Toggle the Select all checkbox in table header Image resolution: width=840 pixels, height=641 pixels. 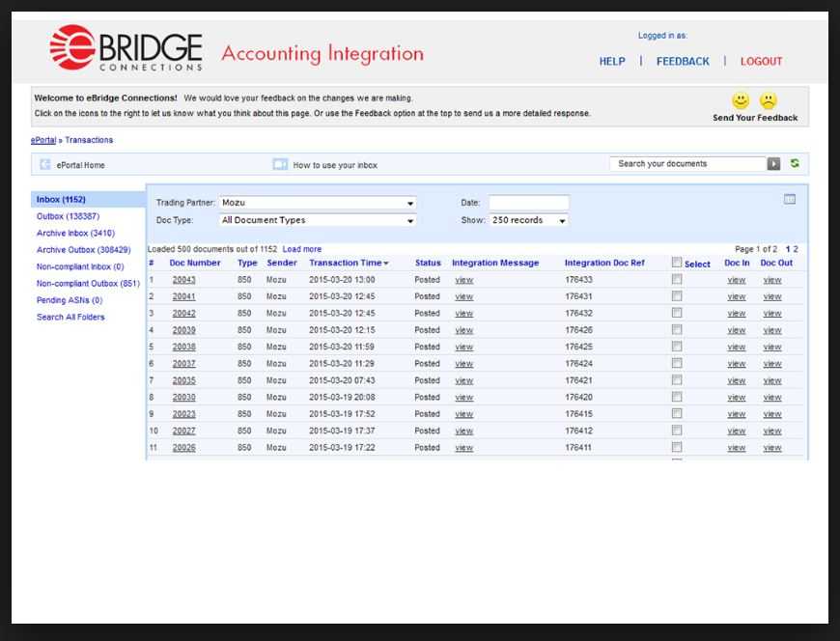[x=675, y=262]
